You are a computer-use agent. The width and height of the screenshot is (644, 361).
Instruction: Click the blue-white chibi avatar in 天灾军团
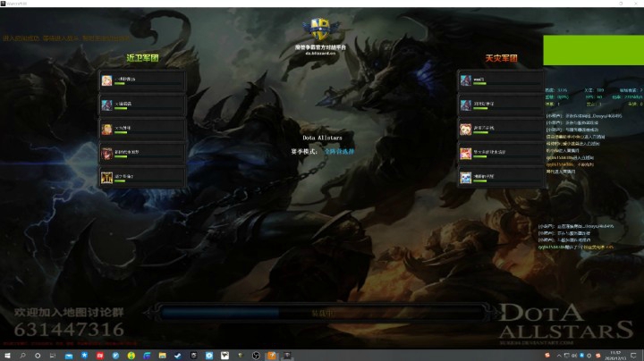point(465,178)
